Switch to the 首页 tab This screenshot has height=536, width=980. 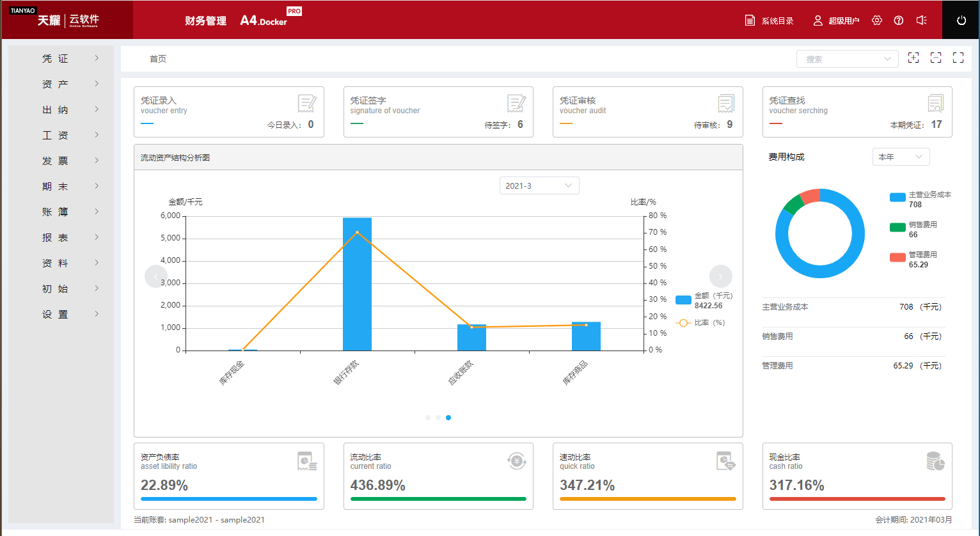158,59
